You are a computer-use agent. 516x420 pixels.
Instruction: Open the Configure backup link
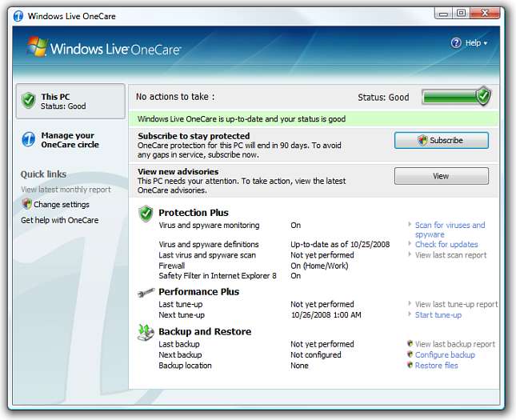pyautogui.click(x=445, y=354)
